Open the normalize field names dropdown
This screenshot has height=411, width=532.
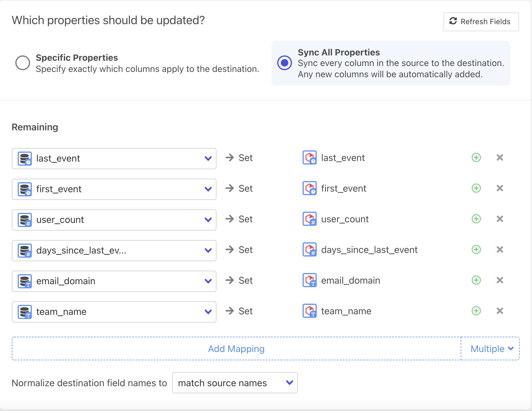coord(235,383)
